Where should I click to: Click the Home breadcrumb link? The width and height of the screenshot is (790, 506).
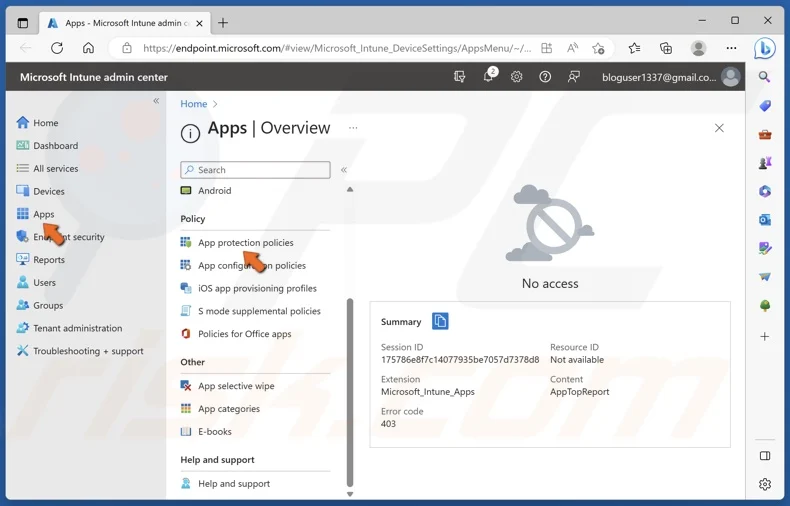(x=193, y=104)
